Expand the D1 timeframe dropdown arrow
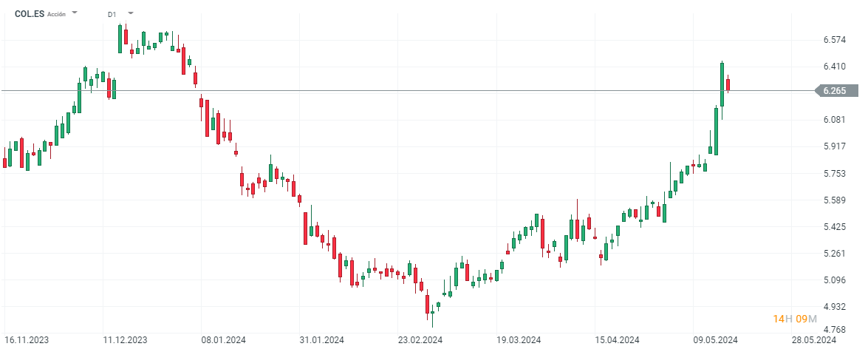This screenshot has height=352, width=868. tap(131, 13)
